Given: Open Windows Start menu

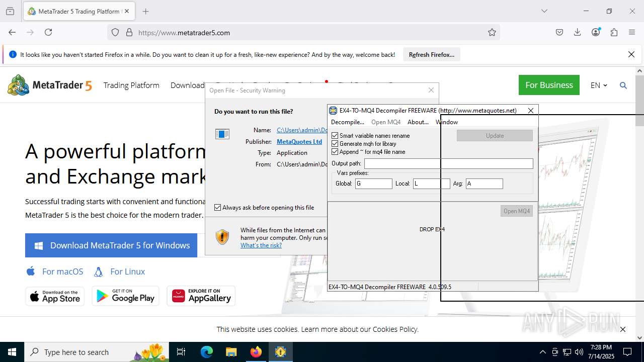Looking at the screenshot, I should coord(12,352).
